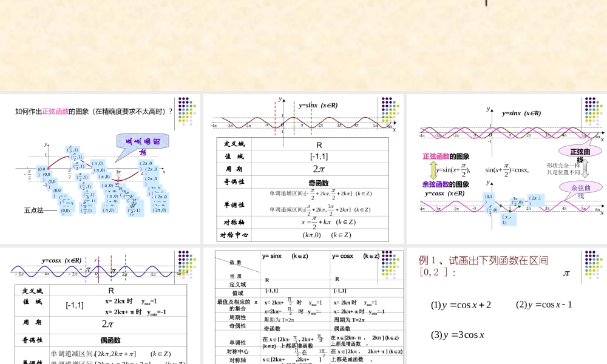Viewport: 607px width, 364px height.
Task: Click the 单调递减区间:[2kπ,2kπ+π] text
Action: (93, 354)
